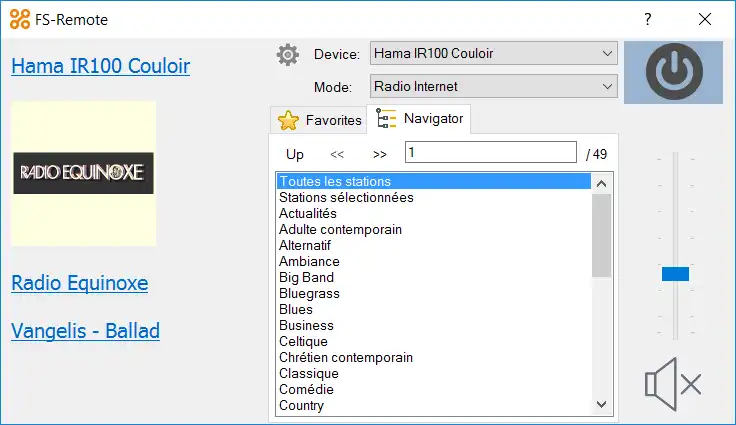Click the page number input field

tap(491, 152)
